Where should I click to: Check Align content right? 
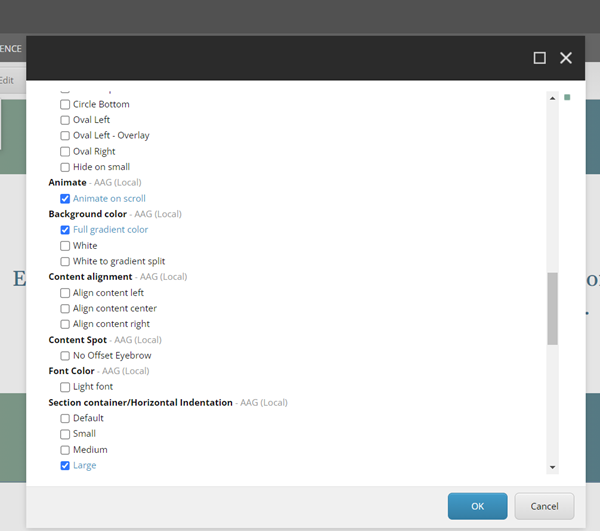[65, 324]
